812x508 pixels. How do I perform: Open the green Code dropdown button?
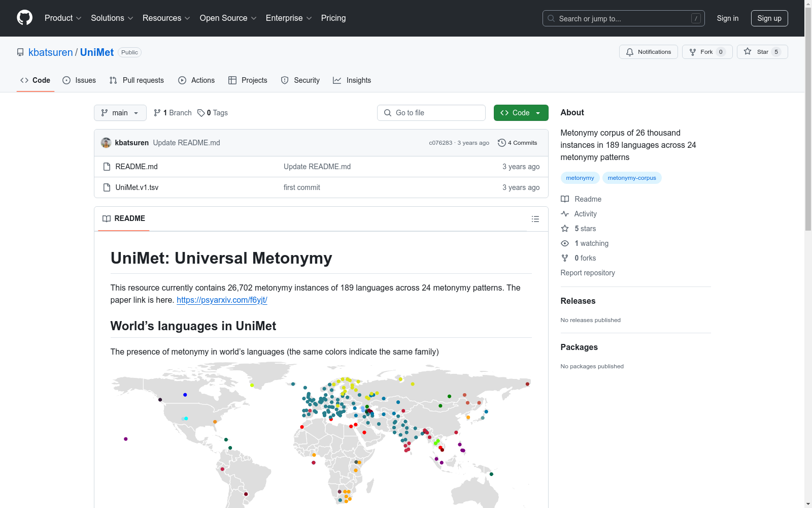tap(521, 113)
